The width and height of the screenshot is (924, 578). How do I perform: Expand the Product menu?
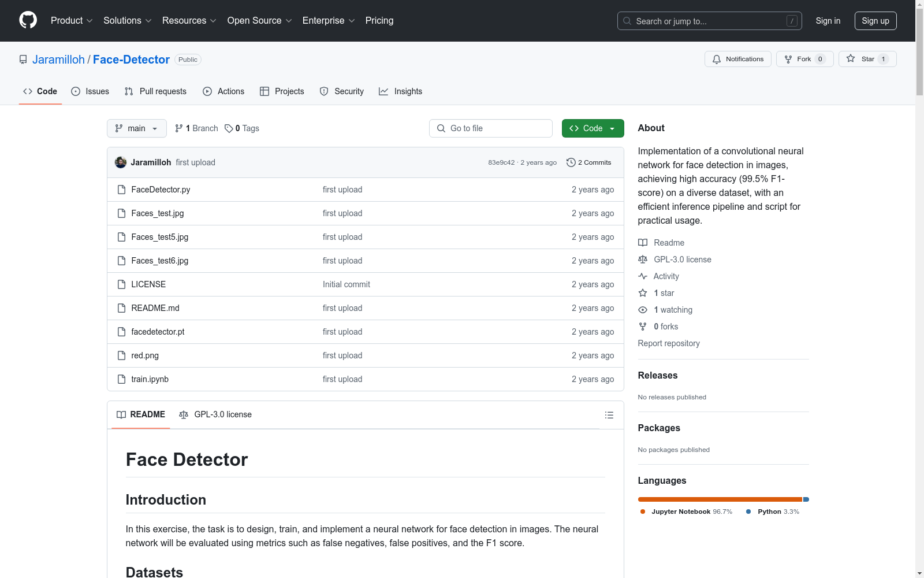(x=72, y=20)
